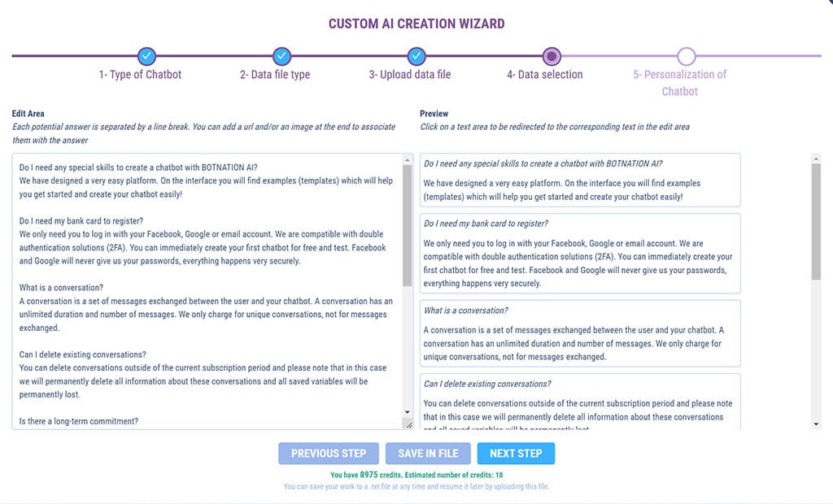Screen dimensions: 833x504
Task: Click the Previous Step button
Action: click(329, 454)
